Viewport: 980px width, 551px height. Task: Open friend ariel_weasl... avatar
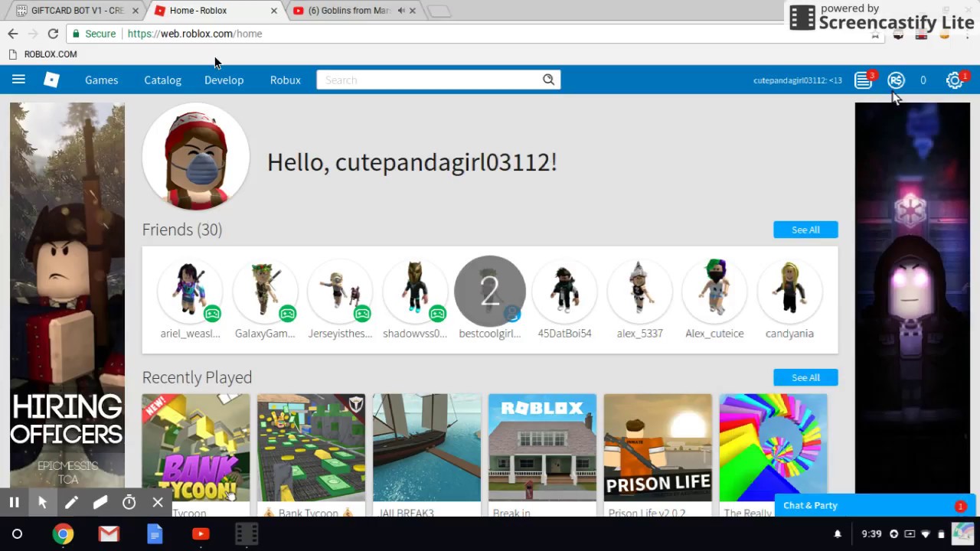click(x=190, y=291)
